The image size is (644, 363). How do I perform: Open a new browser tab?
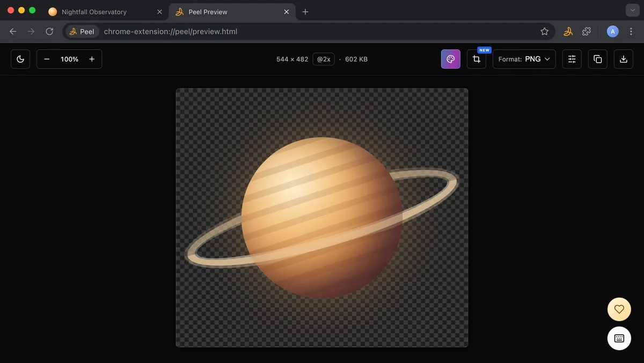[x=305, y=12]
